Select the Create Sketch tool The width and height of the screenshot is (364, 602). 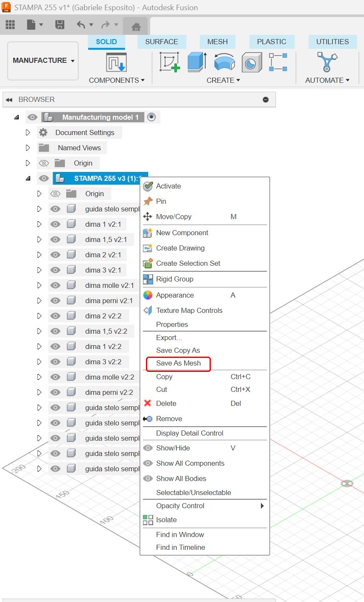point(170,62)
